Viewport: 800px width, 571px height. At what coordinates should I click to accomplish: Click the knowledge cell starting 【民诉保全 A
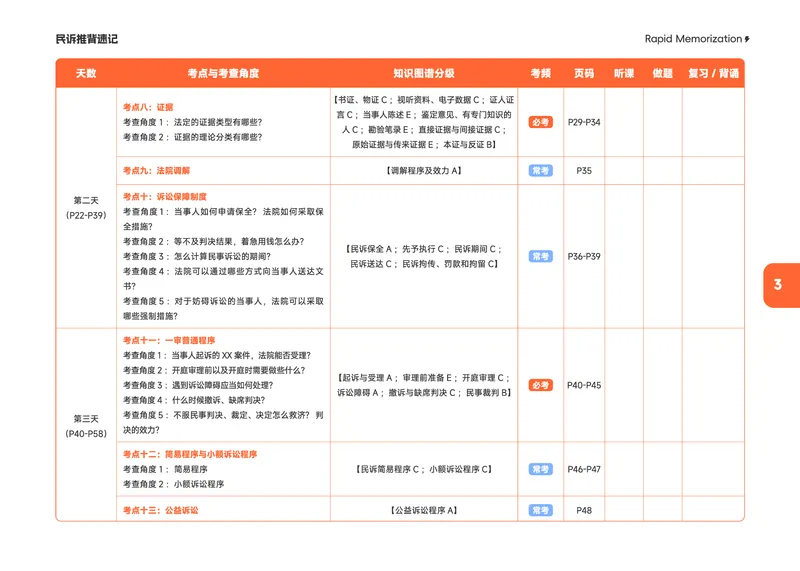pyautogui.click(x=423, y=256)
